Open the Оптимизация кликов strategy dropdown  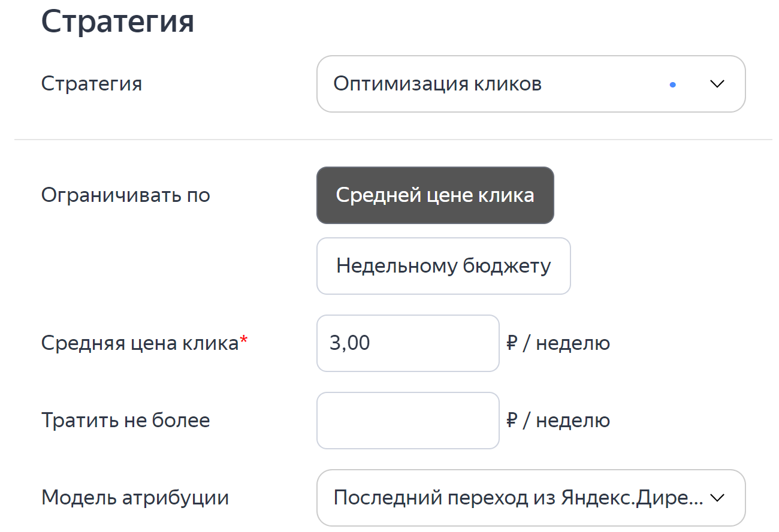click(531, 84)
